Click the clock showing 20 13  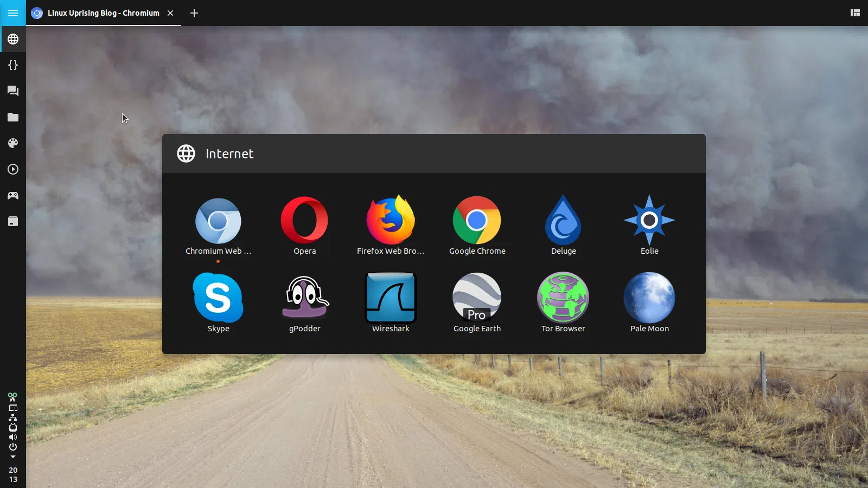coord(13,474)
